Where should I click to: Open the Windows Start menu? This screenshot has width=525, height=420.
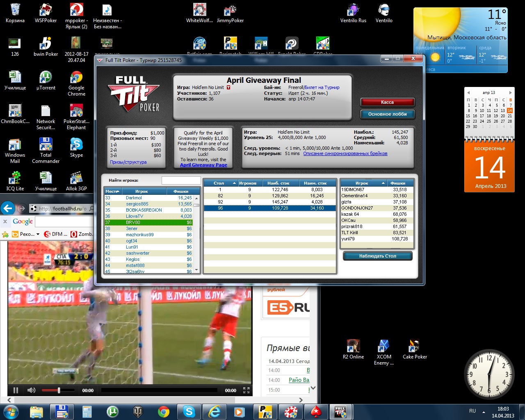[x=11, y=411]
